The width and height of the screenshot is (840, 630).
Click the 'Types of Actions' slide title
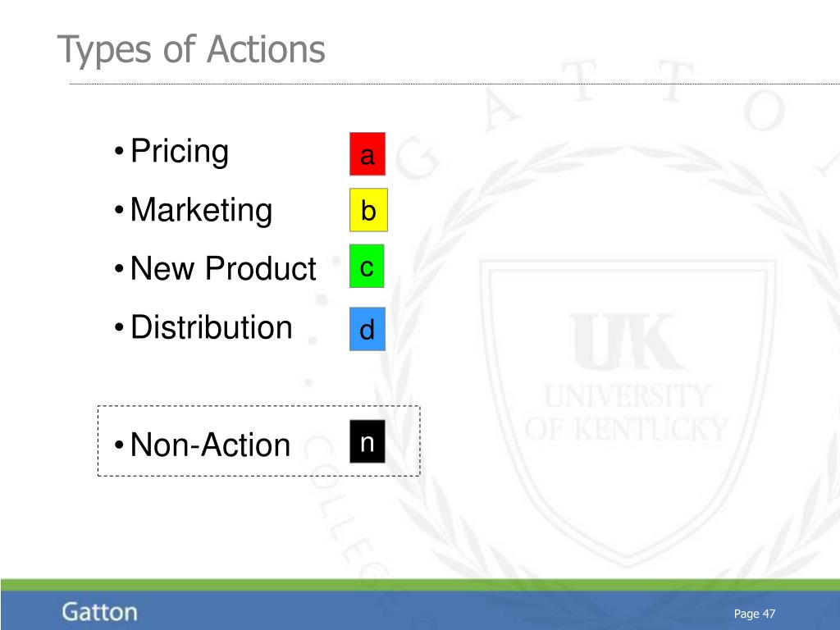click(x=191, y=50)
